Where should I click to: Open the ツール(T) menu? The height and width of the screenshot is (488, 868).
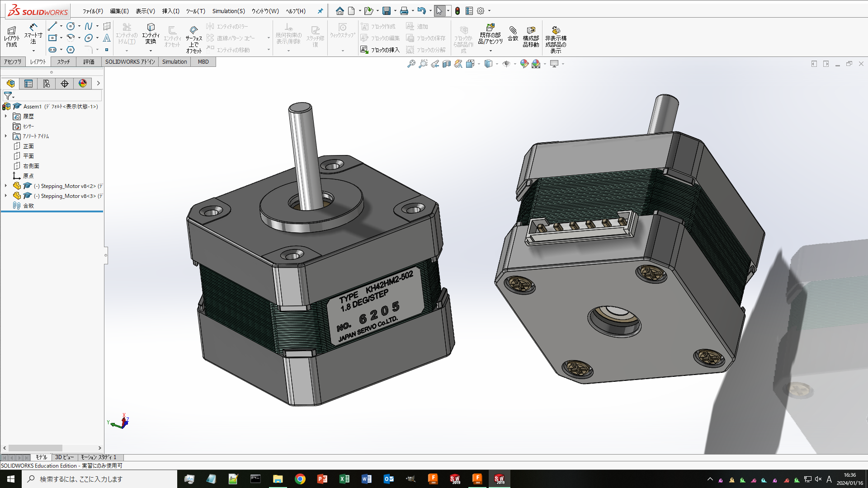pos(196,11)
